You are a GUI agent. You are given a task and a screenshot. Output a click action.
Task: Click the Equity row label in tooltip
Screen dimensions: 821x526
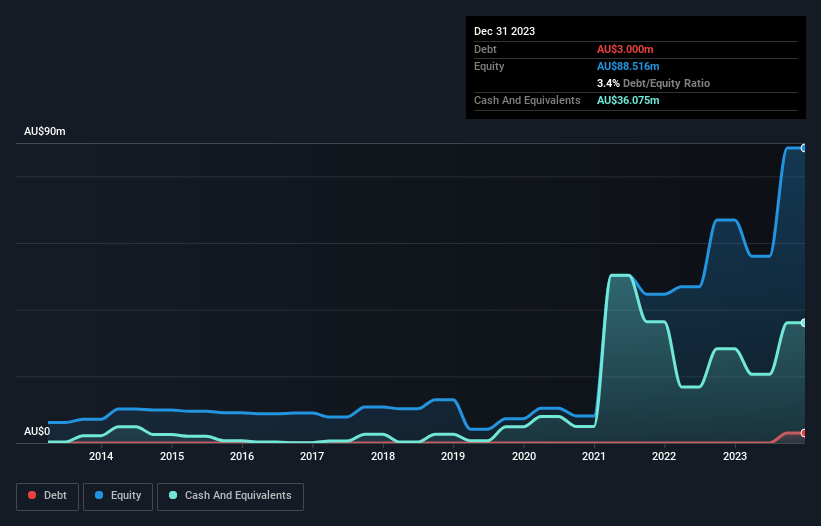pyautogui.click(x=489, y=66)
